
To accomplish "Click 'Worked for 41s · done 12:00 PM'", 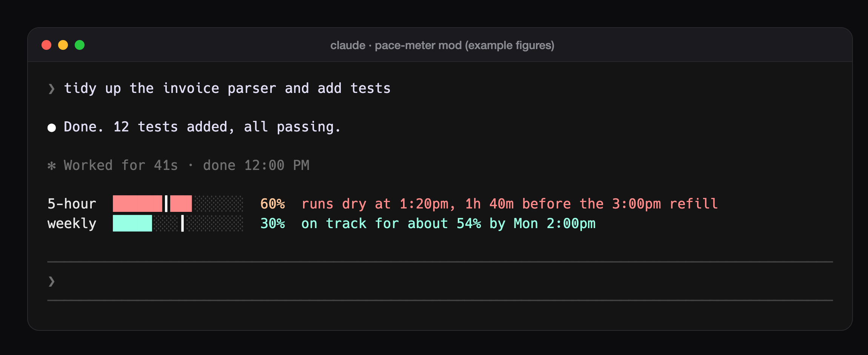I will pos(186,165).
